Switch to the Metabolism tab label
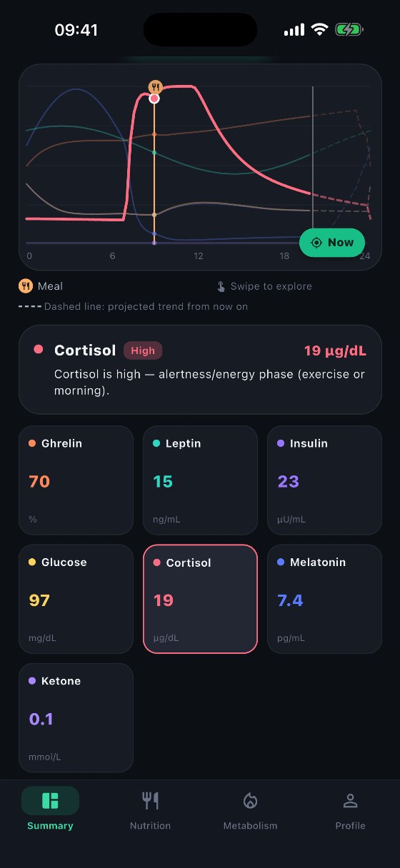The image size is (400, 868). 250,826
